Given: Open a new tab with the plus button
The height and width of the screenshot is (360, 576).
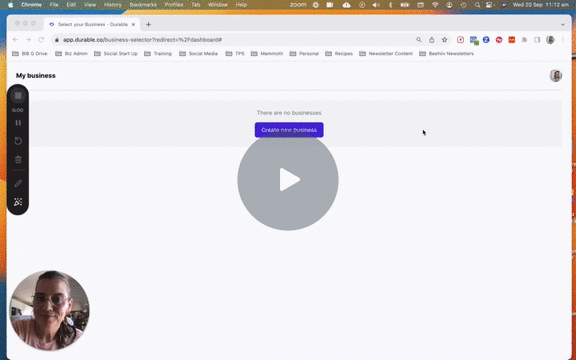Looking at the screenshot, I should pos(148,25).
